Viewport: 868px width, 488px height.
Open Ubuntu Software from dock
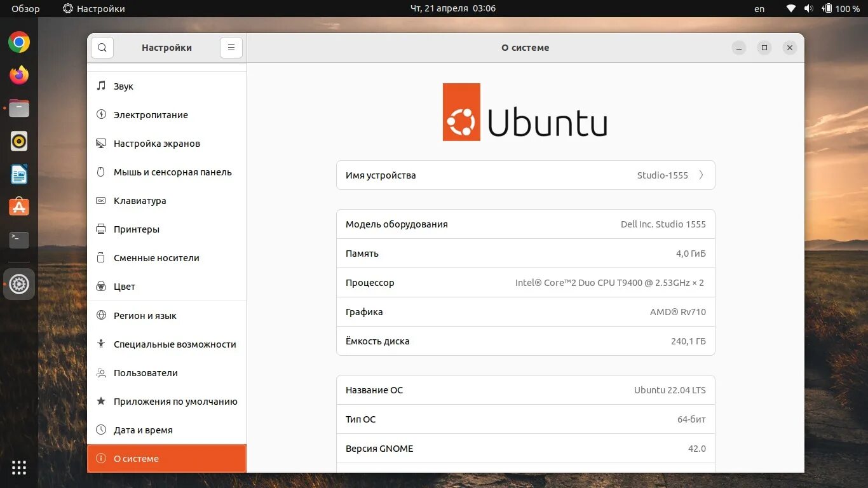coord(19,207)
